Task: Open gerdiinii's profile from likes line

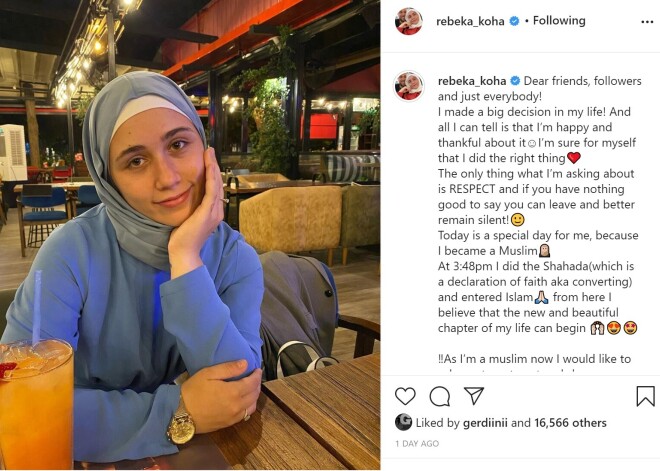Action: 485,423
